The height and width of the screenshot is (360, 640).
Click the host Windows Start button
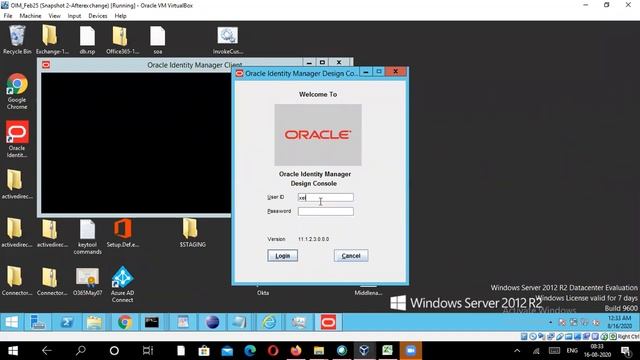click(13, 351)
